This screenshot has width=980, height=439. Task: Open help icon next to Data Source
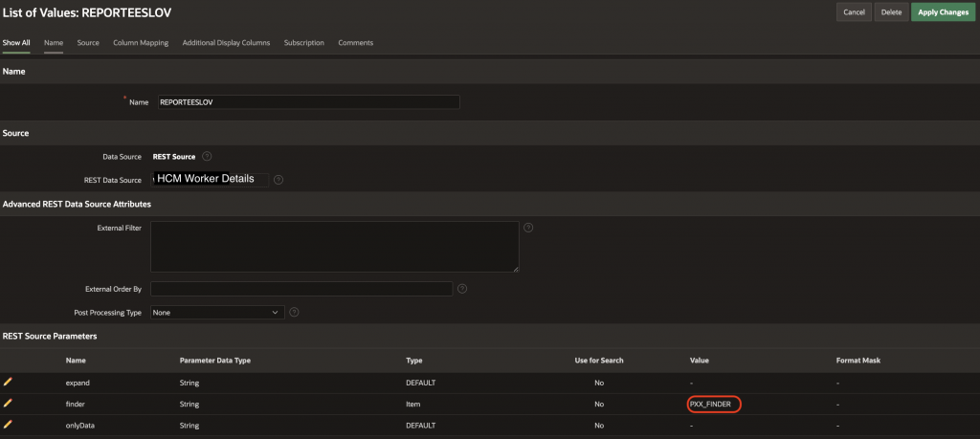207,156
